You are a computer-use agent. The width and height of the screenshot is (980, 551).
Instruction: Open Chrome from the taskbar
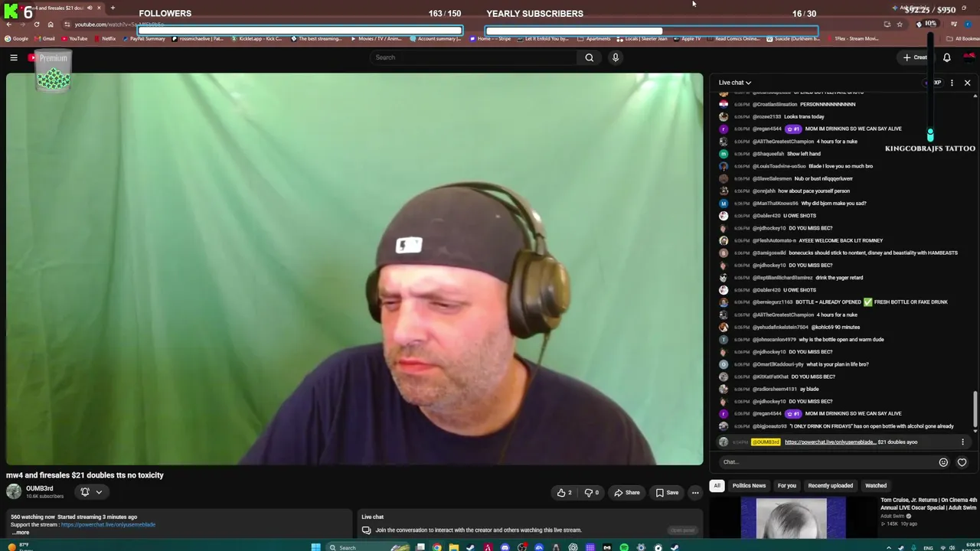[x=436, y=547]
